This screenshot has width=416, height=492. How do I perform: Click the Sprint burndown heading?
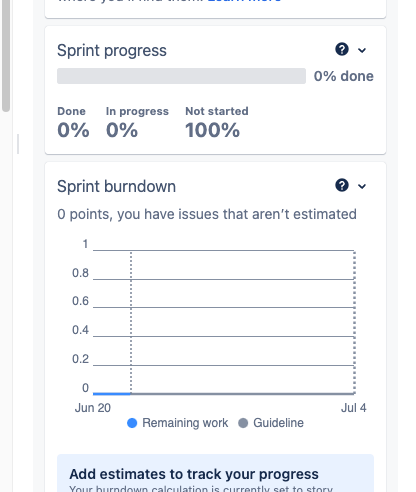(x=116, y=186)
